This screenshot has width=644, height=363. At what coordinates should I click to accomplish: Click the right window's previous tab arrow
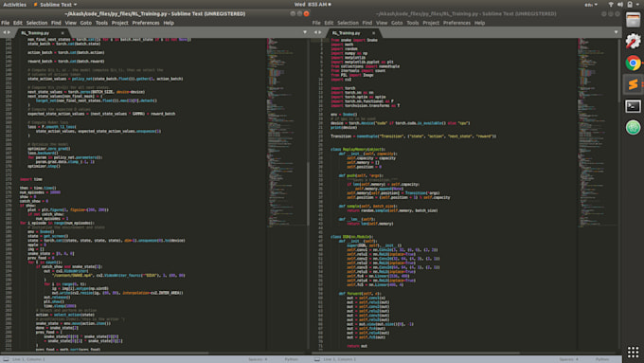pyautogui.click(x=315, y=32)
